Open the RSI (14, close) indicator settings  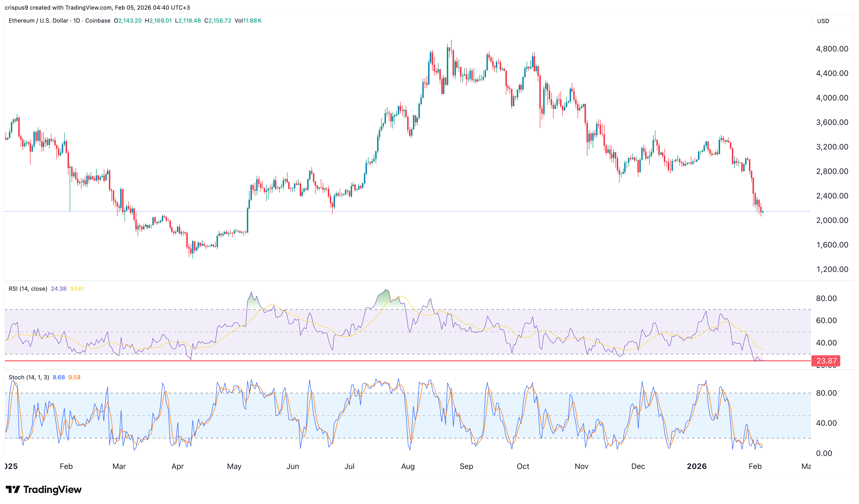[28, 288]
